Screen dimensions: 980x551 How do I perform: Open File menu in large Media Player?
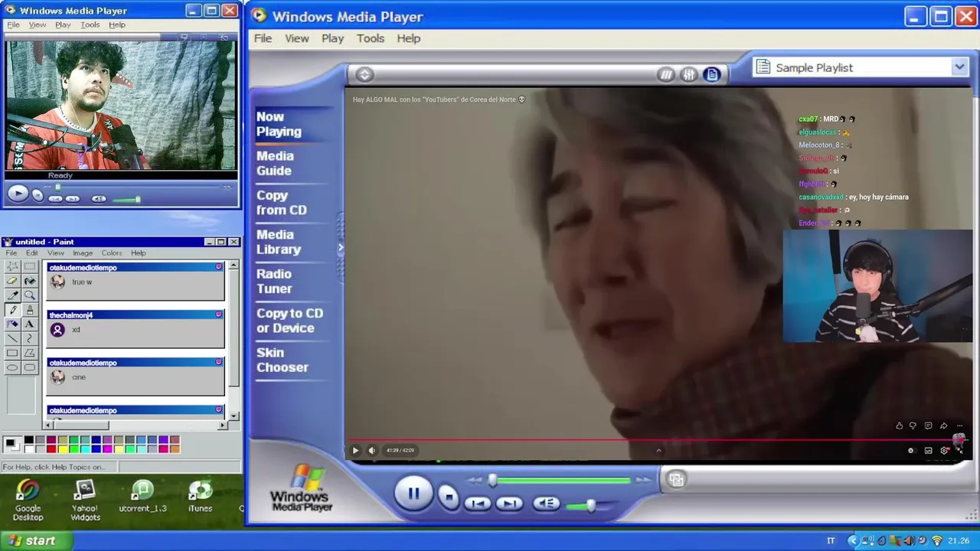(263, 38)
